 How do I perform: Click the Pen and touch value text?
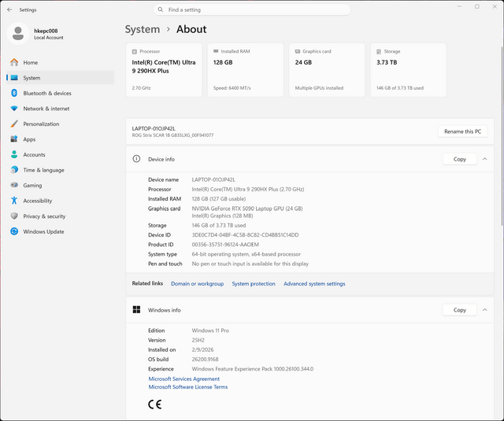click(250, 264)
